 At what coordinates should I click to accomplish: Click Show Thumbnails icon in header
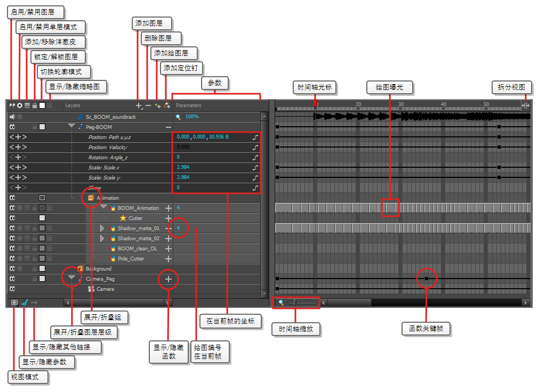(50, 105)
